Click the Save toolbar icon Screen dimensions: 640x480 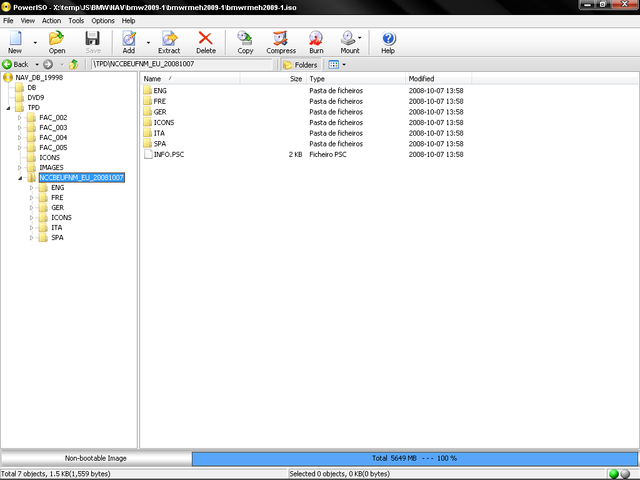(x=93, y=39)
